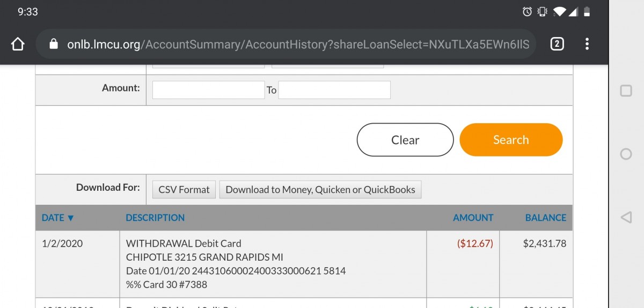Screen dimensions: 644x308
Task: Open Chrome's three-dot overflow menu
Action: [587, 44]
